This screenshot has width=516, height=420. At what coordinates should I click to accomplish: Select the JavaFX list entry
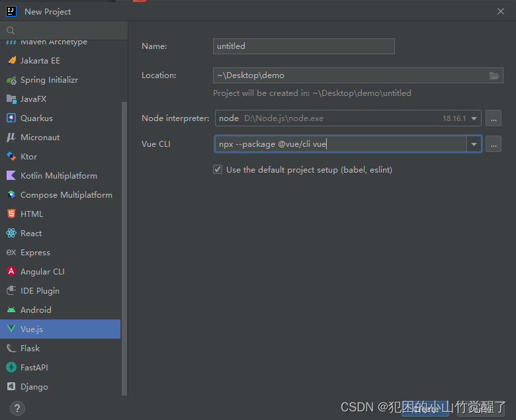pos(61,99)
